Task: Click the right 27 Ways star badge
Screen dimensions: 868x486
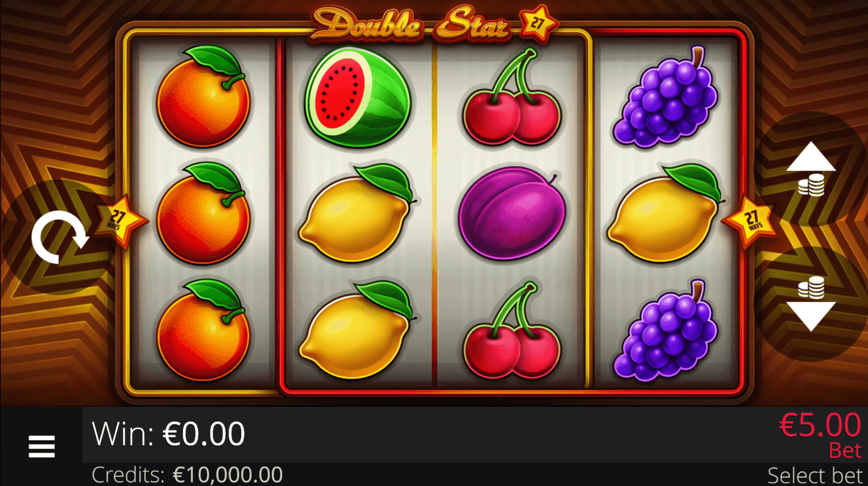Action: 749,221
